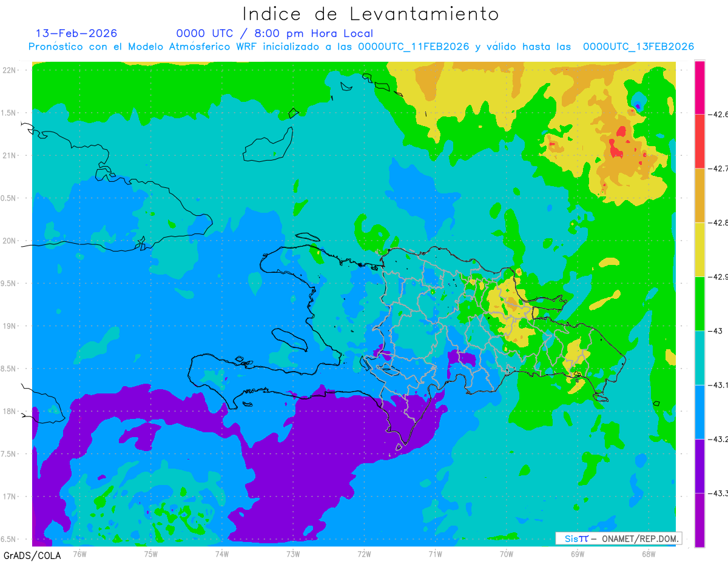The image size is (728, 562).
Task: Click the '-43' color bar label
Action: click(x=716, y=330)
